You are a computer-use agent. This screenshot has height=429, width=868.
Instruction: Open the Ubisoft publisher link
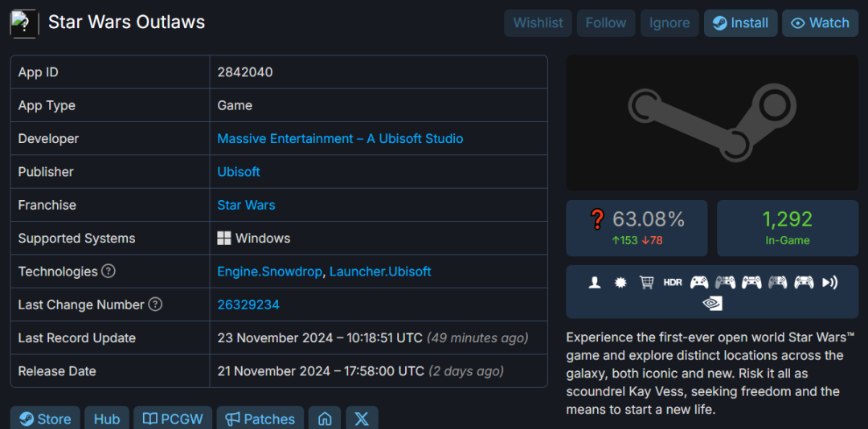pyautogui.click(x=239, y=172)
